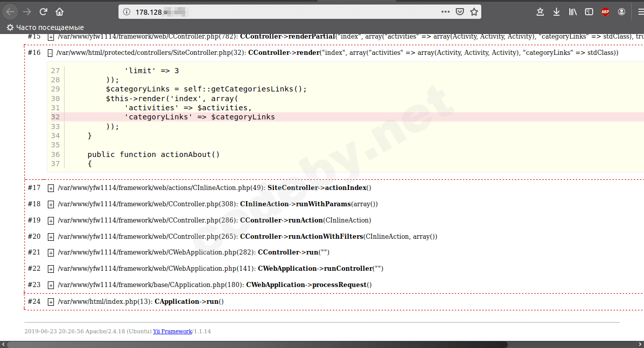
Task: Open the Yii Framework link
Action: (x=172, y=331)
